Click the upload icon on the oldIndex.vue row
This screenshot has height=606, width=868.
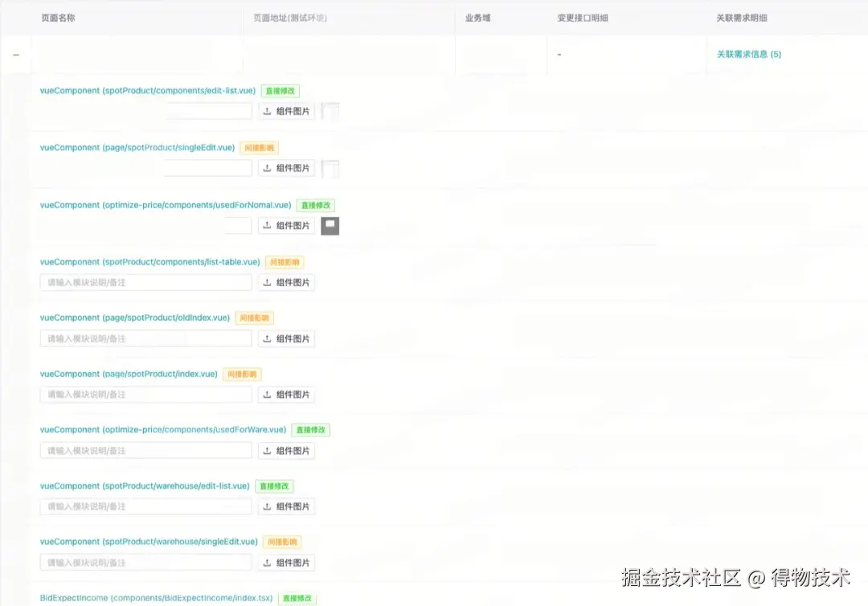coord(269,338)
